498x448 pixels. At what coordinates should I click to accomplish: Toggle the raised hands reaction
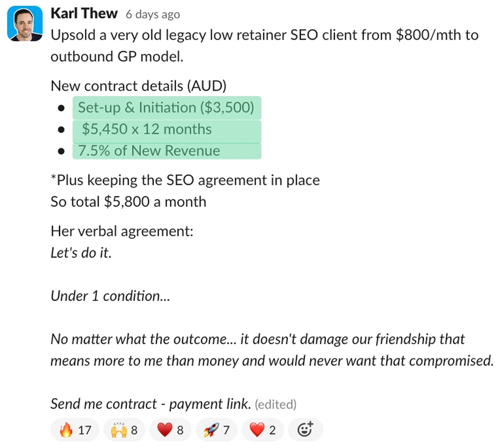124,430
